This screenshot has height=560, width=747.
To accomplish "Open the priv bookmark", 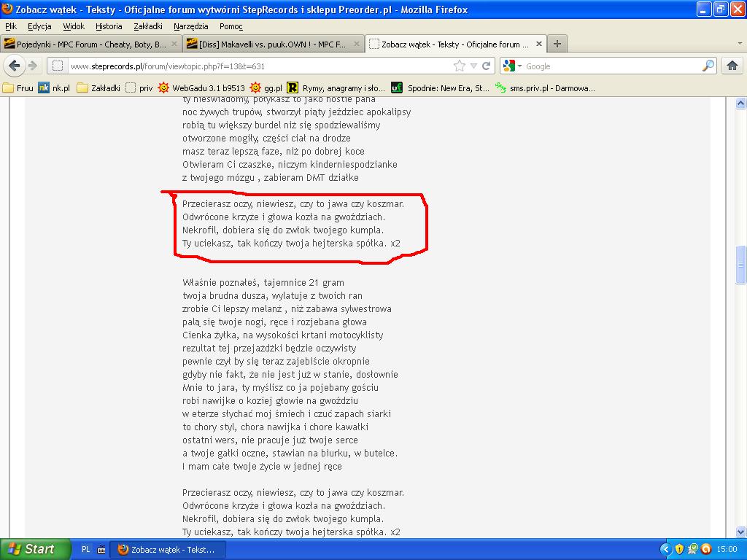I will point(139,87).
